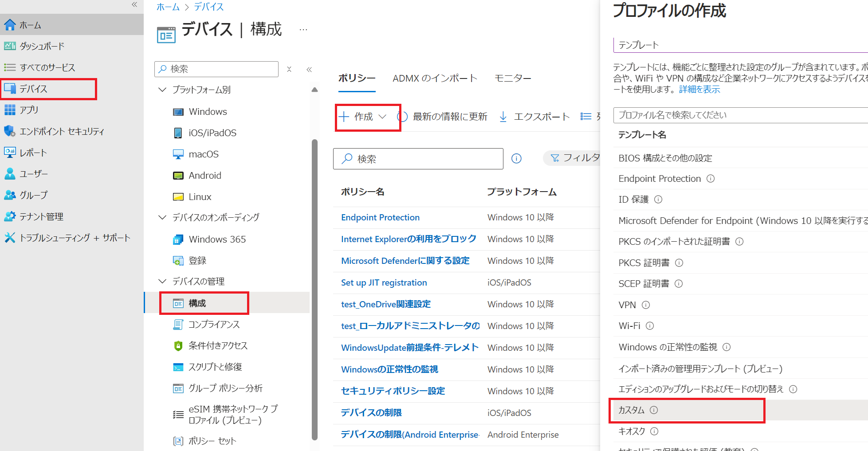868x451 pixels.
Task: Open the Users person icon
Action: tap(10, 173)
